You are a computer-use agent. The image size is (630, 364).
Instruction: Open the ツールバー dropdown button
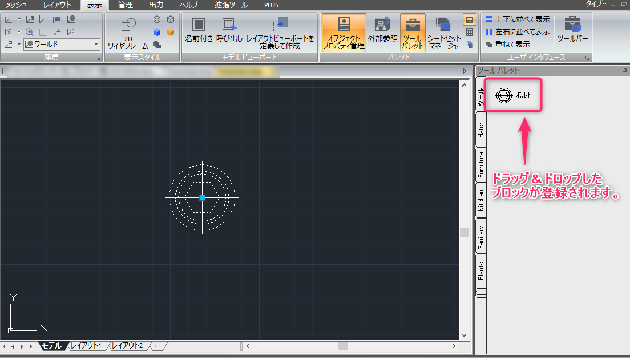[572, 30]
